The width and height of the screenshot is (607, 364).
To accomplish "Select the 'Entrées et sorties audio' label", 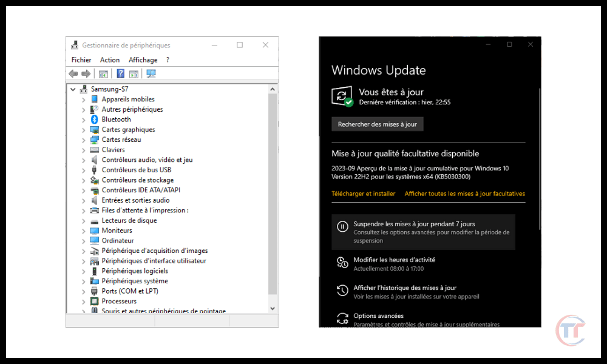I will point(135,200).
